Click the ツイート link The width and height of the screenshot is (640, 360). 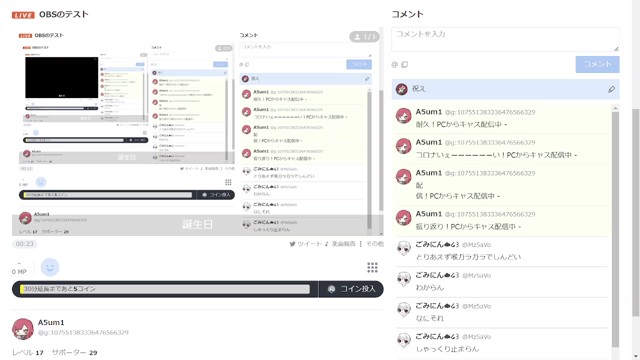click(x=306, y=244)
